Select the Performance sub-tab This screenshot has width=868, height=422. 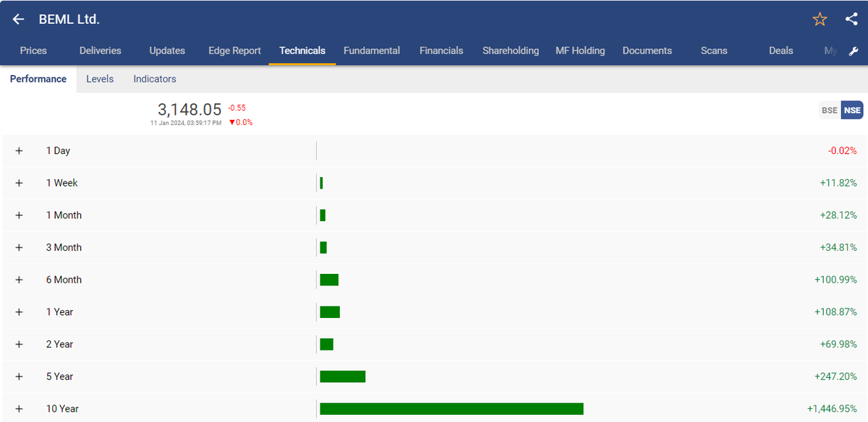pos(38,79)
